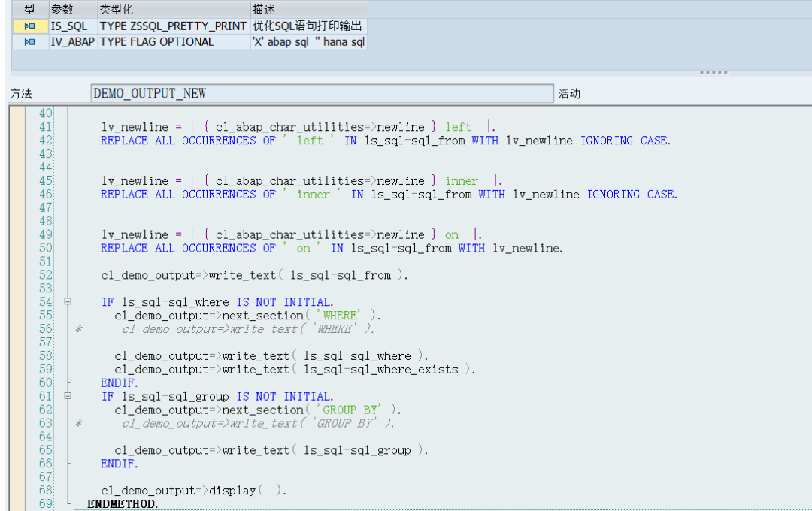Click the 型 column header
The height and width of the screenshot is (511, 812).
30,9
